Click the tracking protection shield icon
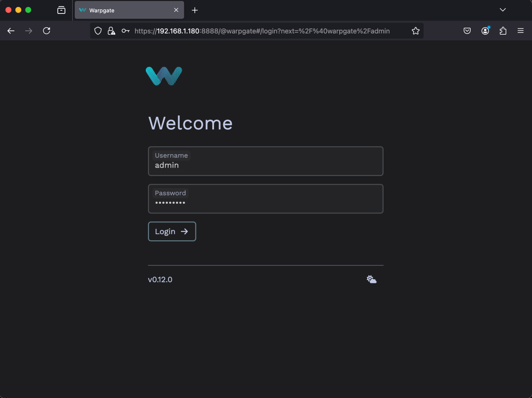 tap(98, 31)
